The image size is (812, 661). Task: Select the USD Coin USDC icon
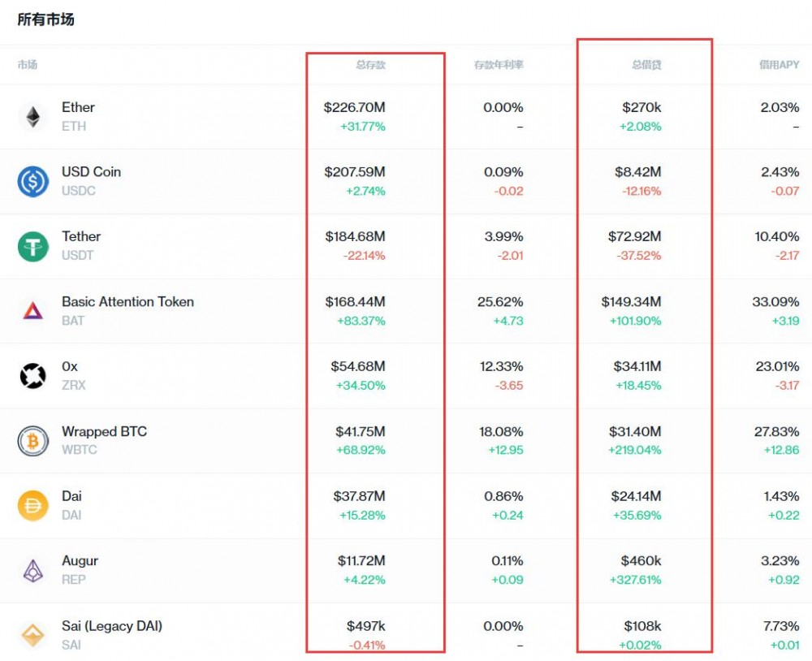click(32, 181)
